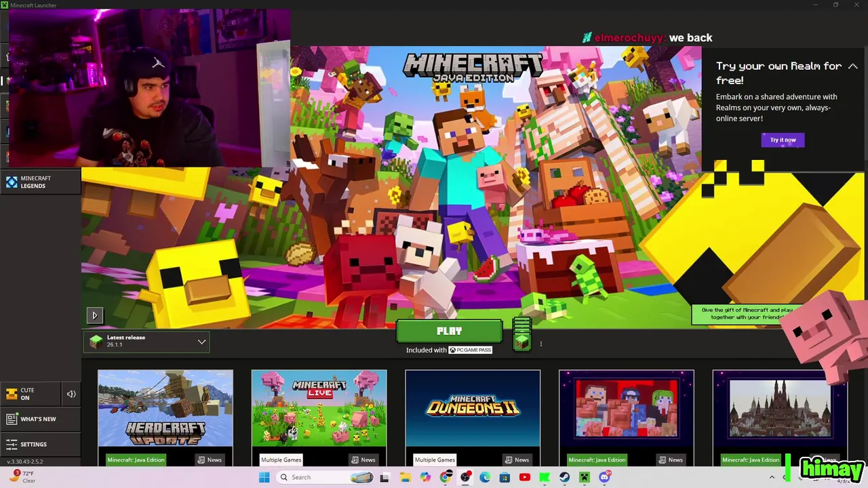Click the News badge on three characters card
This screenshot has width=868, height=488.
671,460
